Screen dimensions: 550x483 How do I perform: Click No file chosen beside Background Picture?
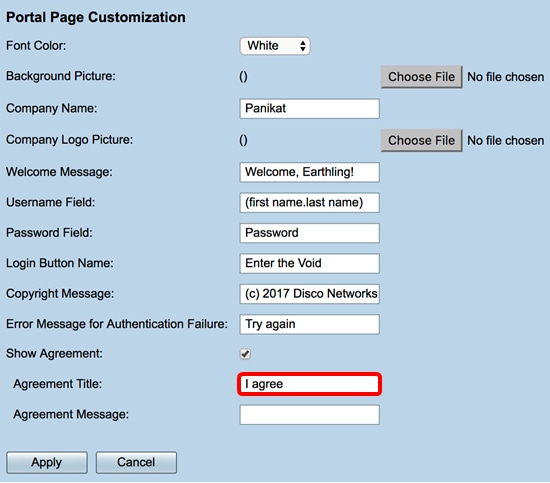pyautogui.click(x=506, y=77)
